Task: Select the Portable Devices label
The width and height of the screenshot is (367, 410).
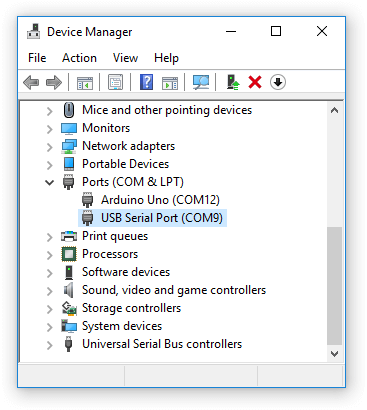Action: [126, 164]
